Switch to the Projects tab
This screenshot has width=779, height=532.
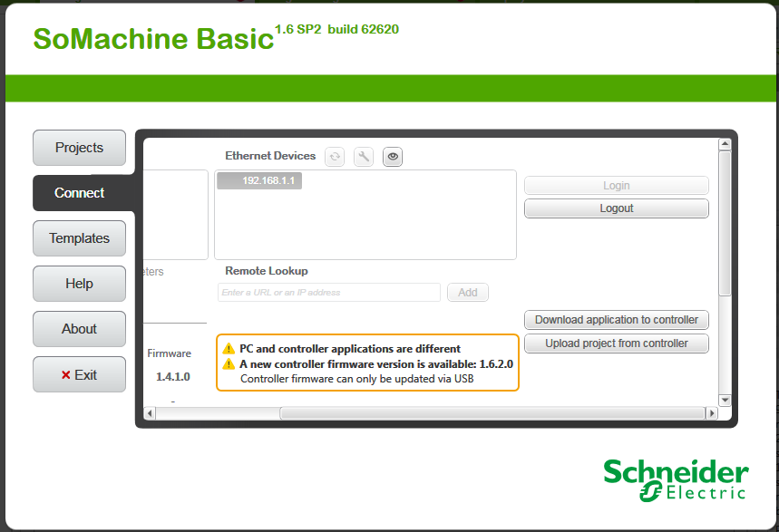(78, 147)
